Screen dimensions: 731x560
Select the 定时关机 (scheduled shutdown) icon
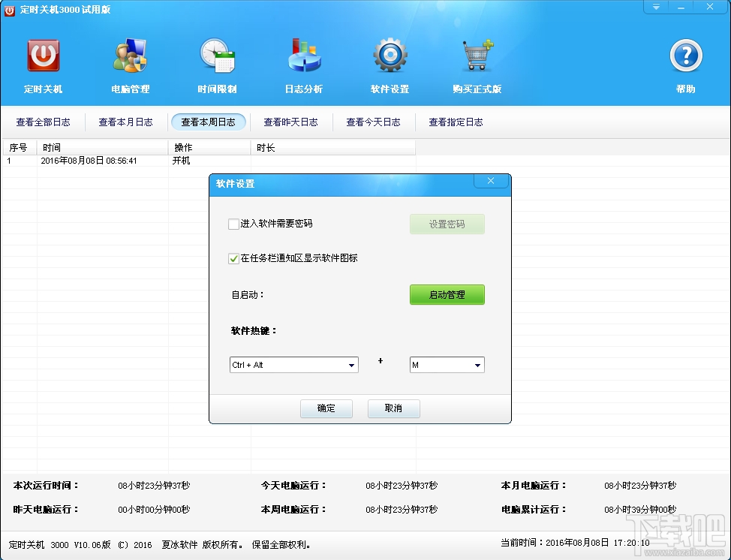[x=43, y=54]
